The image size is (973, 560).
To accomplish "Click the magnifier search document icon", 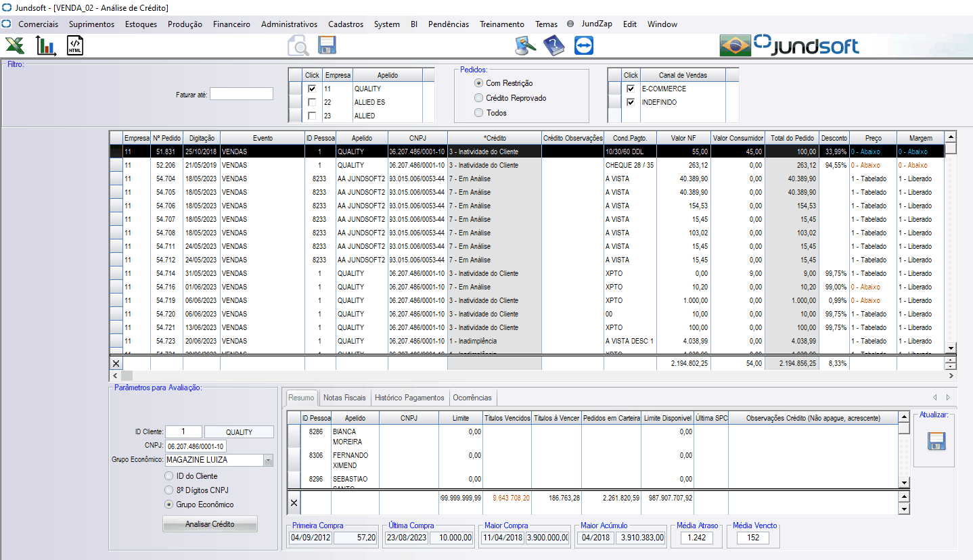I will [x=298, y=46].
